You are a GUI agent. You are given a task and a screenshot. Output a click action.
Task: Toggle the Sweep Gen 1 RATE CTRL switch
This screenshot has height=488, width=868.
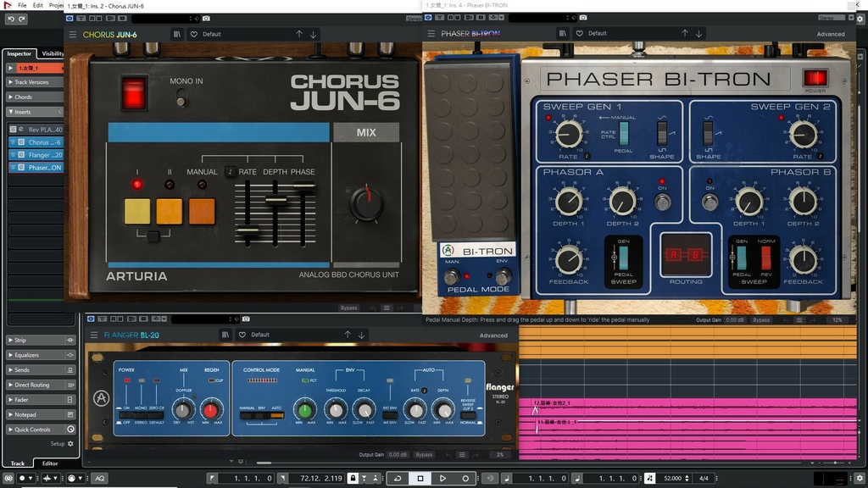tap(623, 133)
